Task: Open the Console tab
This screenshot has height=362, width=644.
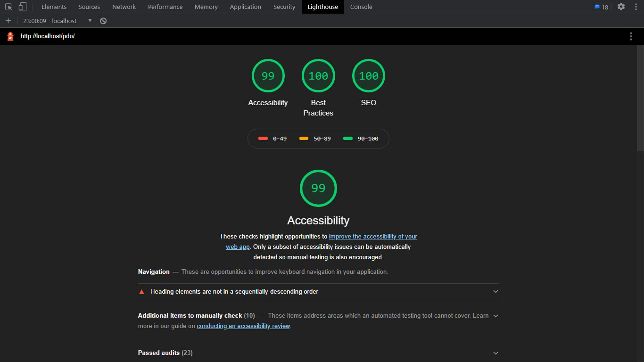Action: [x=361, y=7]
